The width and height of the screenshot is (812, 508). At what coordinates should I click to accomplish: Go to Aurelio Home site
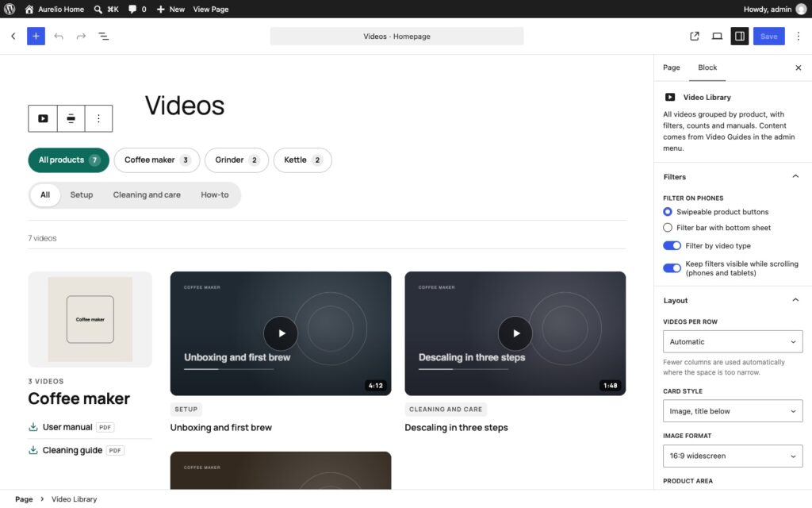click(x=55, y=9)
